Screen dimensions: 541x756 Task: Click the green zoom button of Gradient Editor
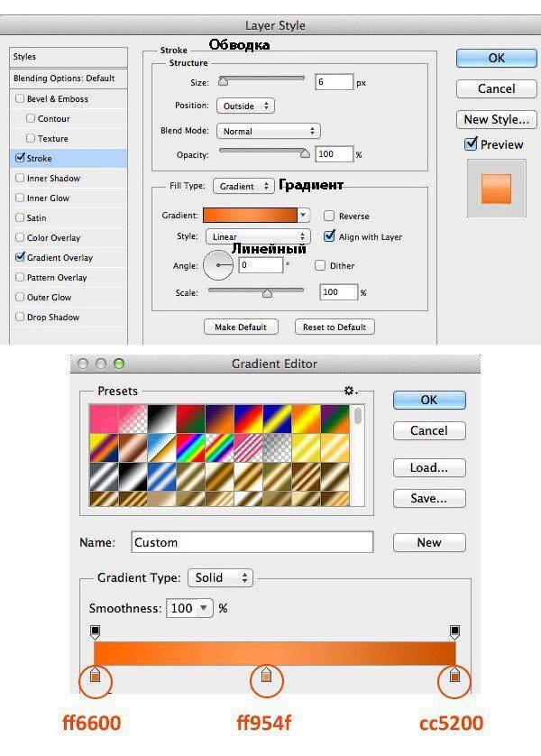tap(119, 364)
